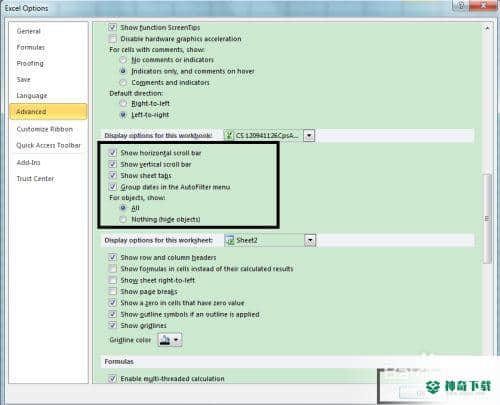The image size is (500, 405).
Task: Disable Show gridlines checkbox
Action: click(112, 325)
